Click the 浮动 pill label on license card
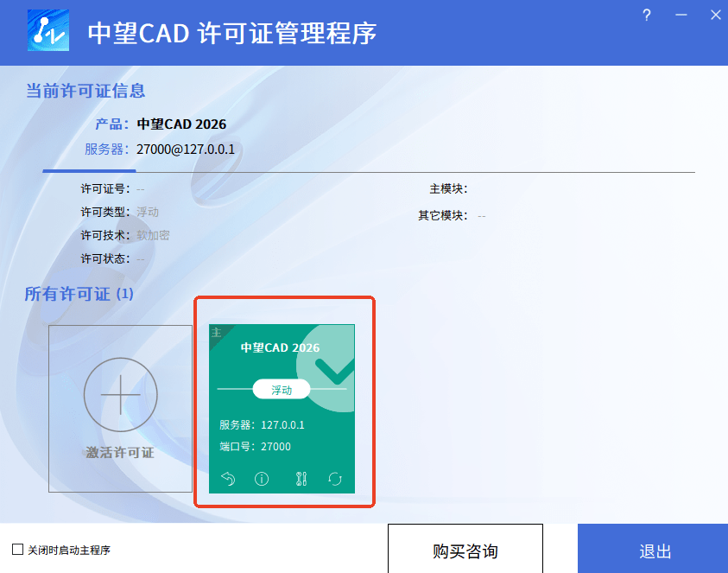The height and width of the screenshot is (573, 728). tap(282, 389)
